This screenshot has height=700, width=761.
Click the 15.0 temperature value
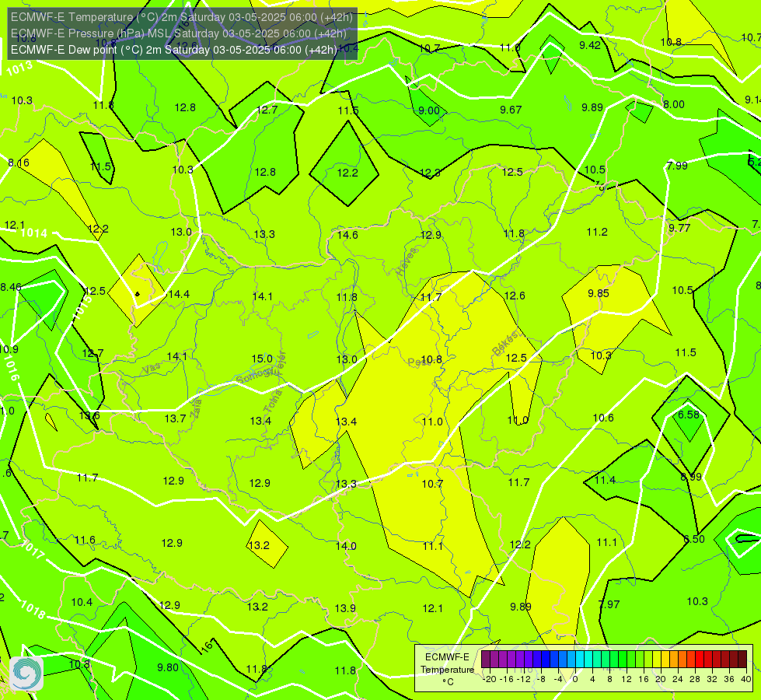(x=262, y=359)
